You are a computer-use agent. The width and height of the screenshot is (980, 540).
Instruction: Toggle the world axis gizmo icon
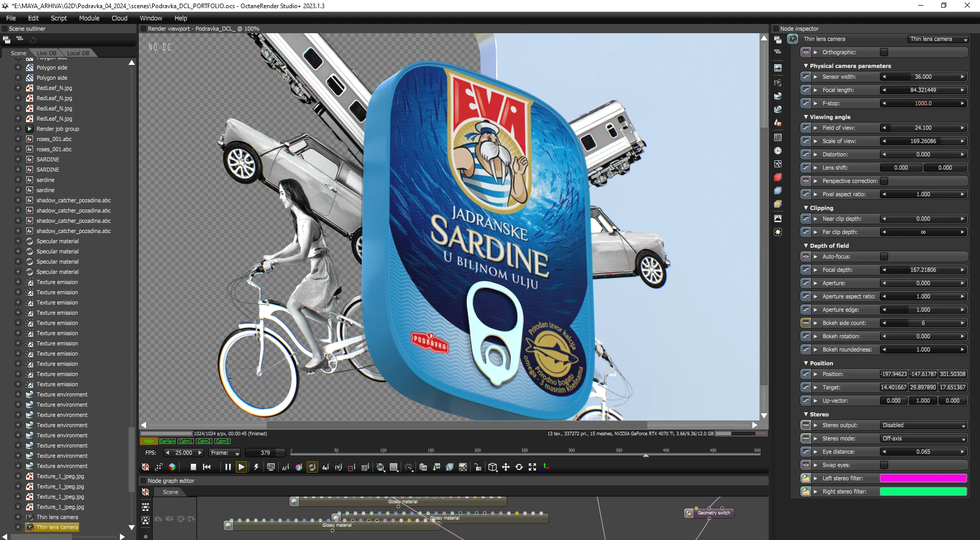546,467
